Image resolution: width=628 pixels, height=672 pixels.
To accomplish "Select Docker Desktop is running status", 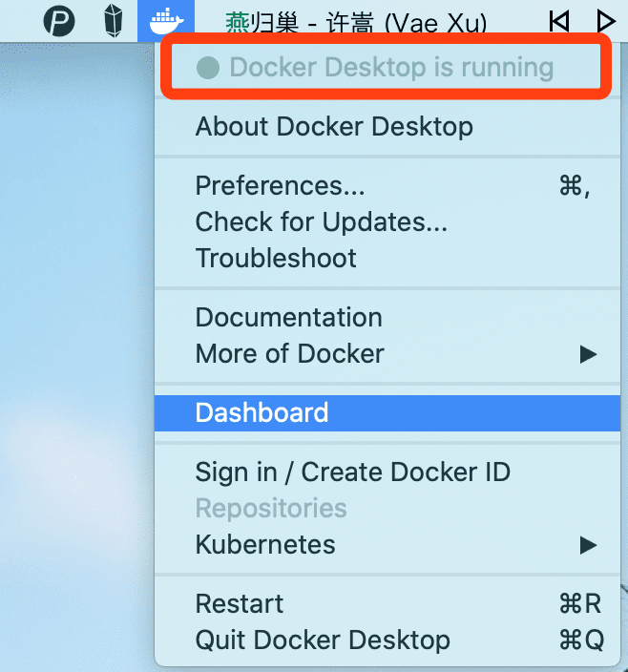I will click(387, 67).
